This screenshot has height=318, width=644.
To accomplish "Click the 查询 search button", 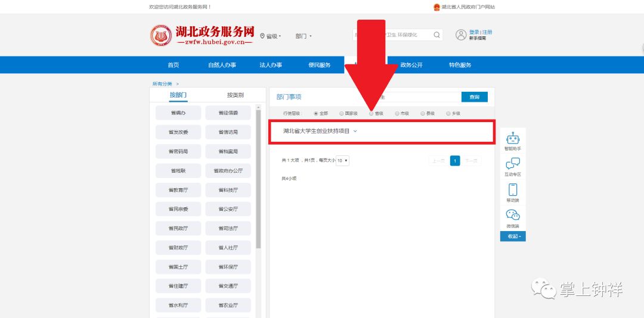I will 475,97.
